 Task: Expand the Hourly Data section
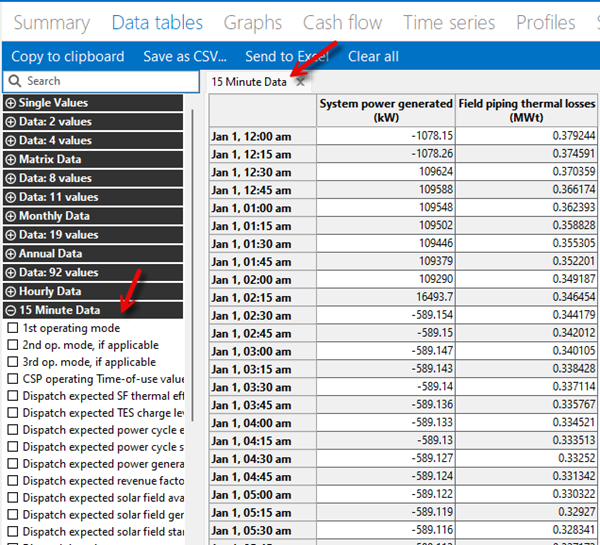(11, 291)
